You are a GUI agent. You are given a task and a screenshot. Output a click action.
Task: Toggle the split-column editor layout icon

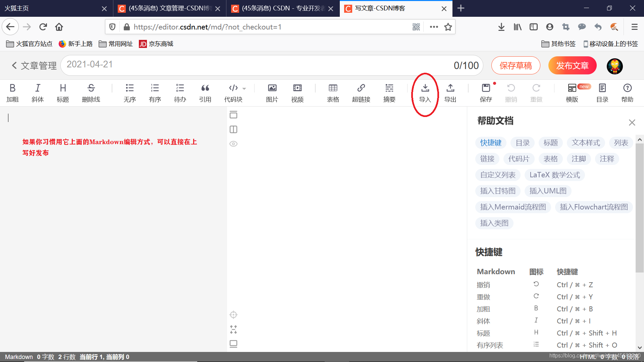[x=233, y=129]
